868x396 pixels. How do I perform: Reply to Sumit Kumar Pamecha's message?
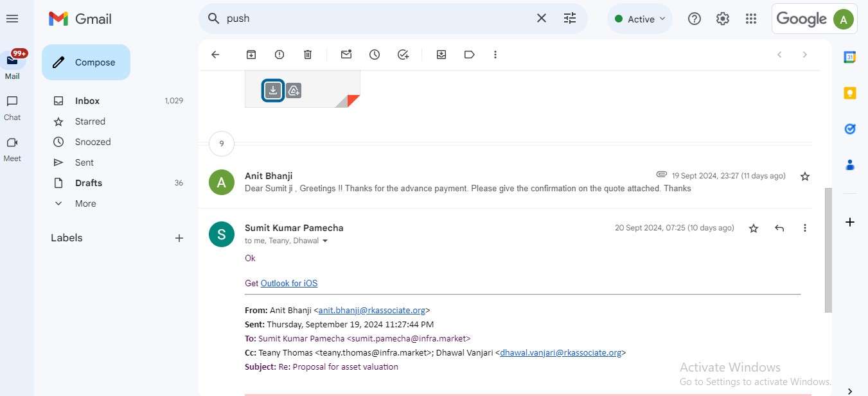coord(779,228)
